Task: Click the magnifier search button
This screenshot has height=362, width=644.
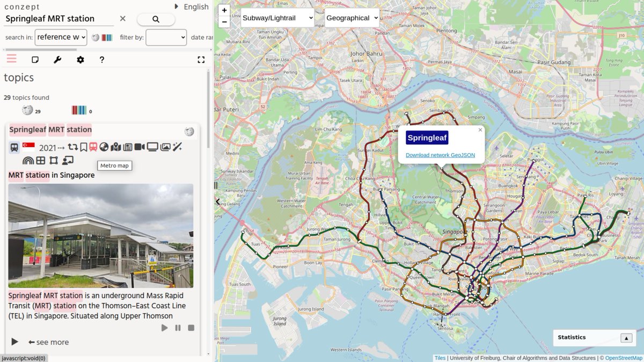Action: coord(156,19)
